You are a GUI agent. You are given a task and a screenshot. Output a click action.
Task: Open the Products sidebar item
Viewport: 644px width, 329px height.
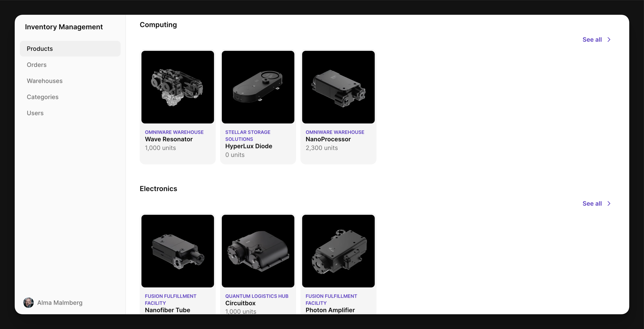point(70,48)
